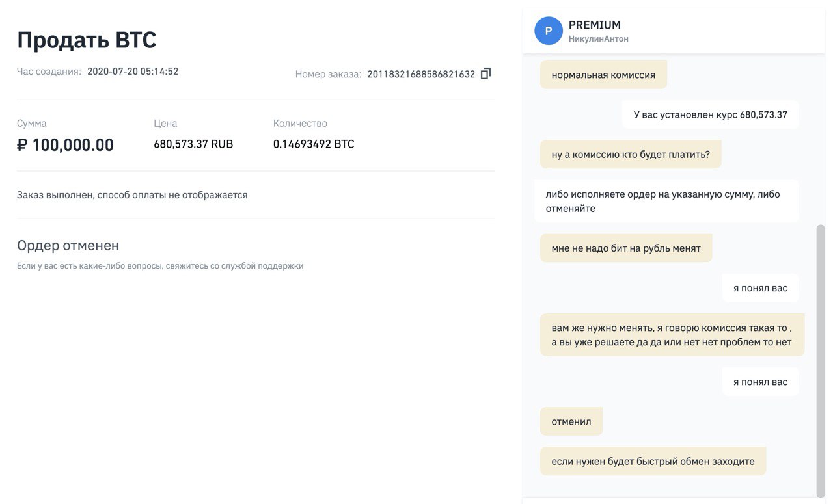Click message 'ну а комиссию кто будет платить?'
The width and height of the screenshot is (833, 504).
tap(631, 154)
